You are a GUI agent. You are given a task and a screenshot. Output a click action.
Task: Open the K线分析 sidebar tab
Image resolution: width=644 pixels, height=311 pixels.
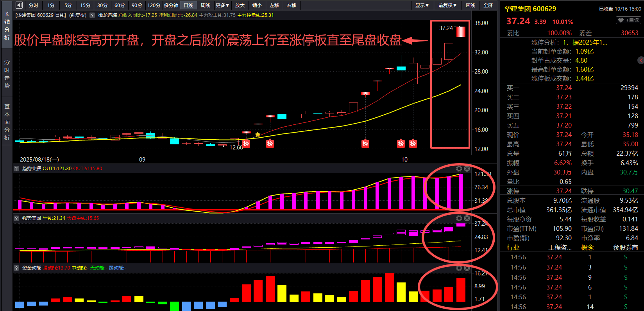click(7, 25)
